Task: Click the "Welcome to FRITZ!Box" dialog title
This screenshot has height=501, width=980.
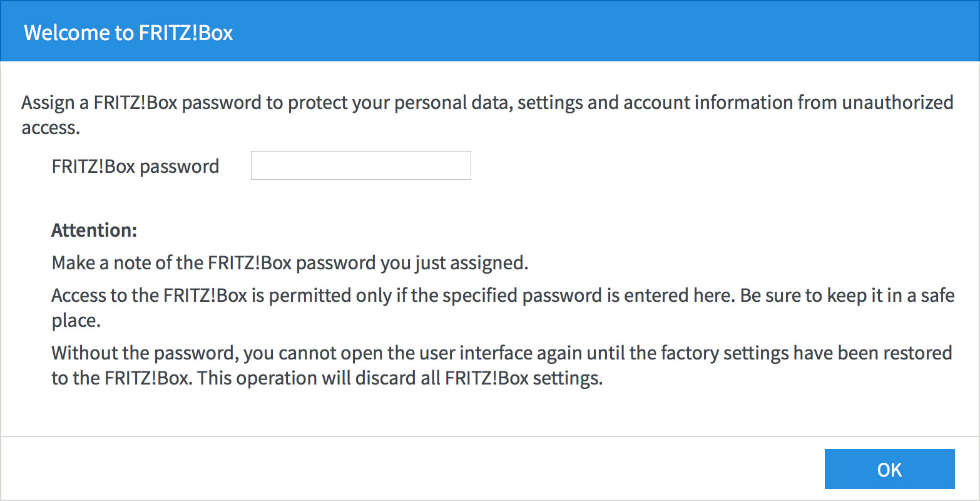Action: (128, 32)
